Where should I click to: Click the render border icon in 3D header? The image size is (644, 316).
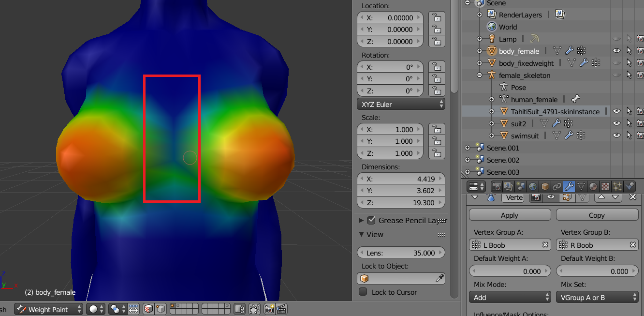[x=254, y=309]
